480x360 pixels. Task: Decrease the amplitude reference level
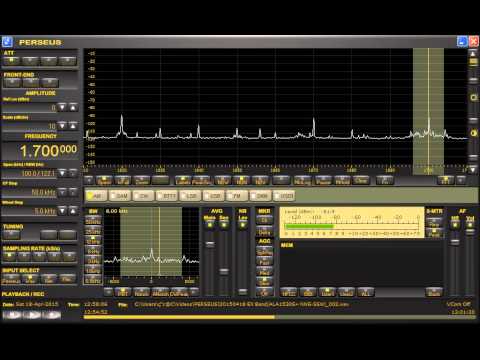[x=62, y=107]
